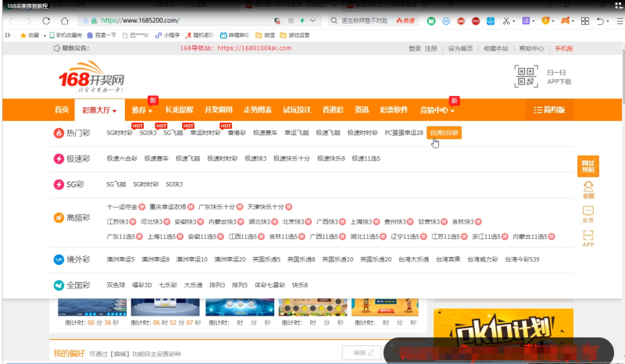Select the 资讯 navigation item
Image resolution: width=625 pixels, height=364 pixels.
pos(362,110)
